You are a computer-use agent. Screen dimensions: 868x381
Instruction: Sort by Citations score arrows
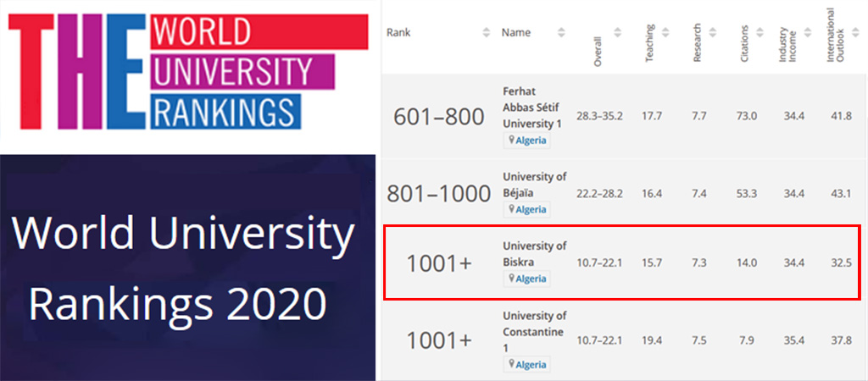pos(759,33)
